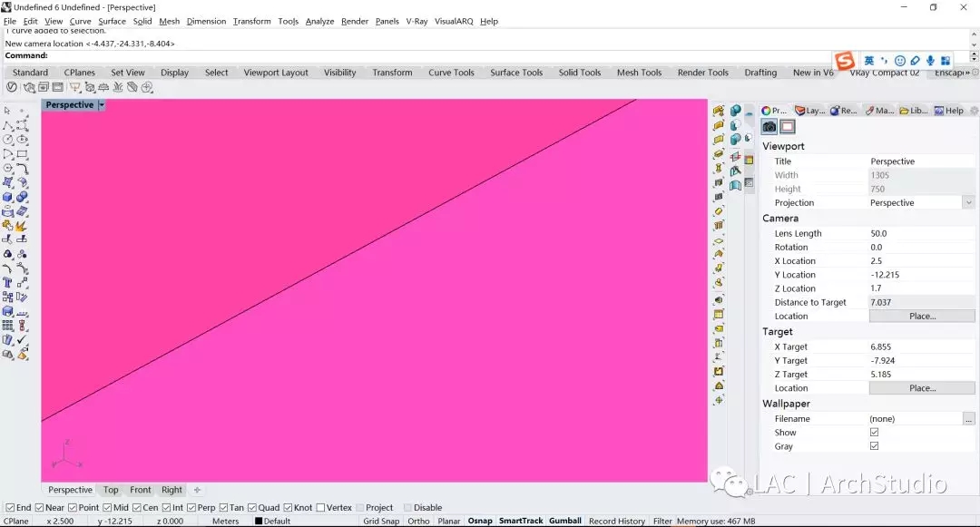Viewport: 980px width, 527px height.
Task: Uncheck the wallpaper Gray checkbox
Action: pos(874,446)
